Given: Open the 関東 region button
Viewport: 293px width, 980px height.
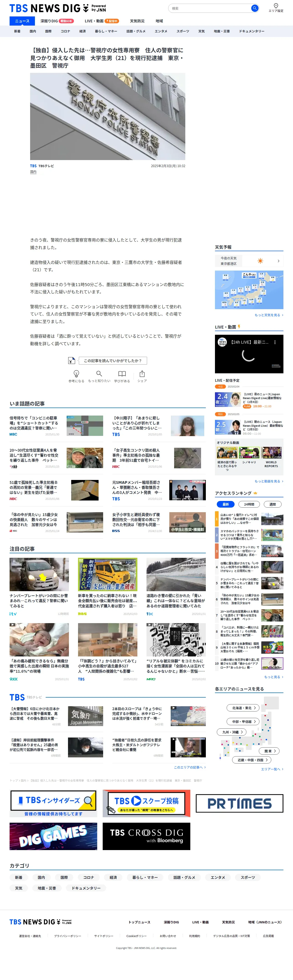Looking at the screenshot, I should coord(269,751).
